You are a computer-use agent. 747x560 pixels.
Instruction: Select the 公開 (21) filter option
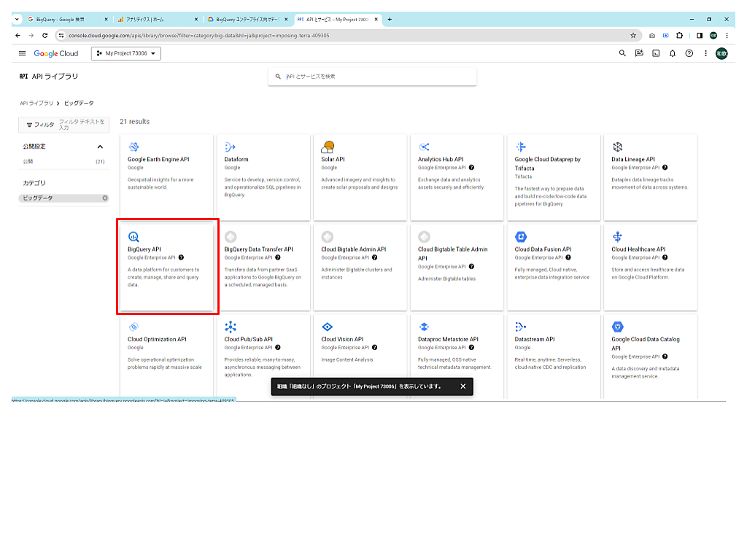(64, 161)
